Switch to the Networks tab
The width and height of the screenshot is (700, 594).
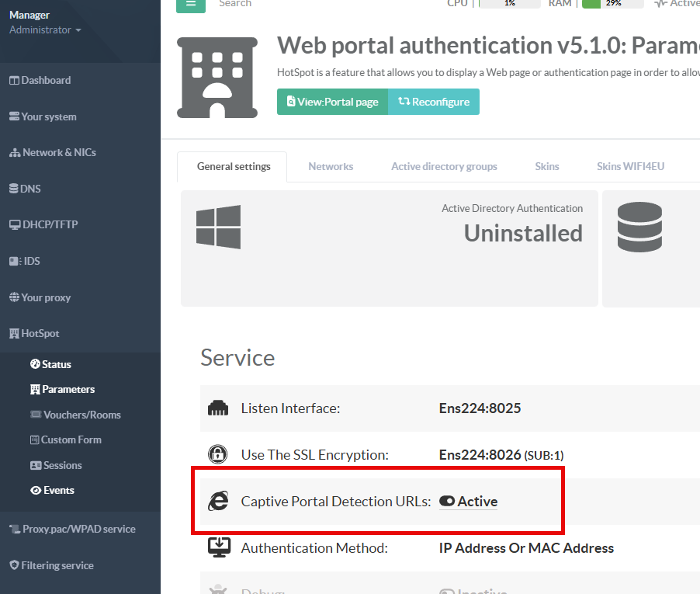point(331,167)
